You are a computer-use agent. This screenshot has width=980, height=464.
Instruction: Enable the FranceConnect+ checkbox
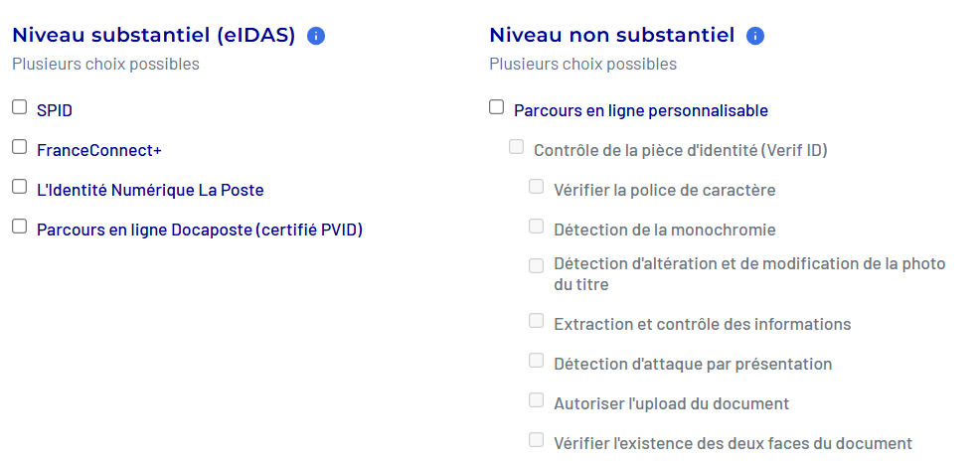point(20,147)
